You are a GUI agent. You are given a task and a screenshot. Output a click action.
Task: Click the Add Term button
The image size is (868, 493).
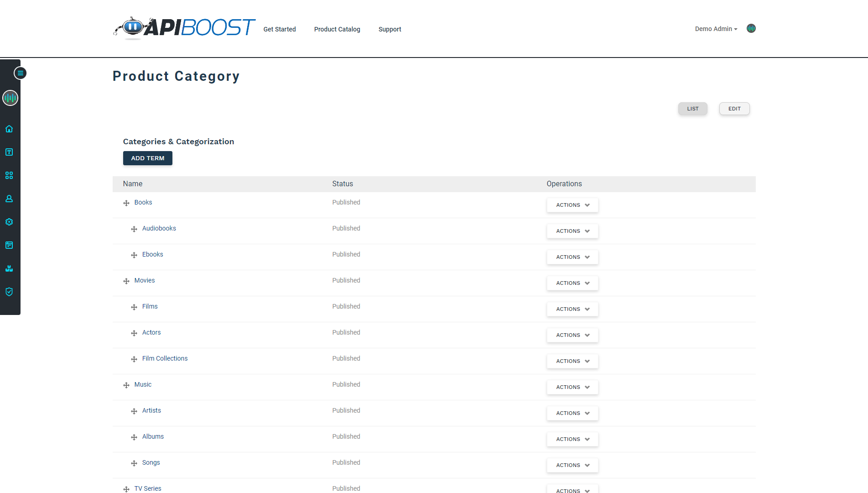pyautogui.click(x=148, y=158)
